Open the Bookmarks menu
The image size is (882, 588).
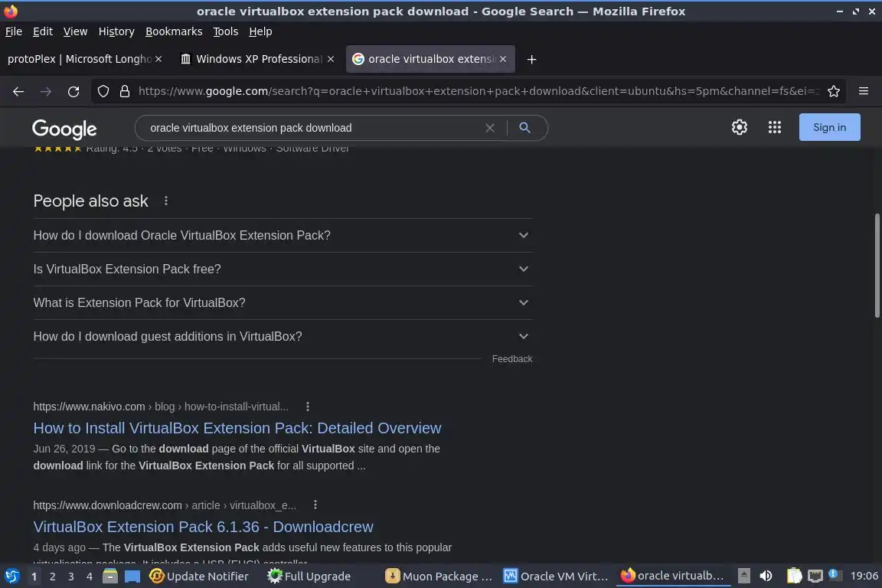[174, 31]
